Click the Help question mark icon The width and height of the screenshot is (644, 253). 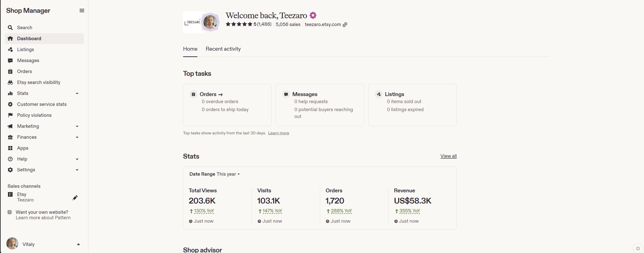tap(10, 159)
